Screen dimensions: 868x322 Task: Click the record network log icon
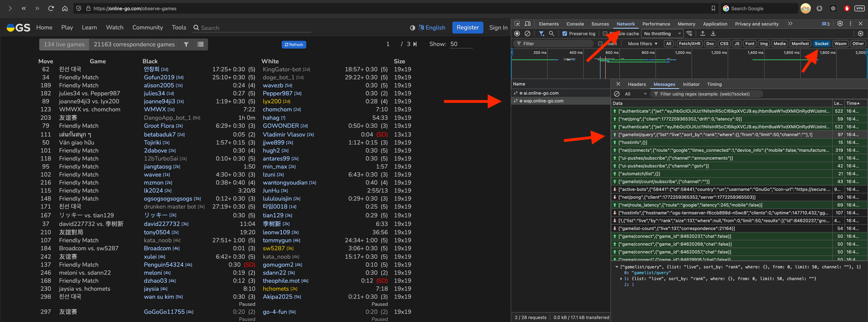pyautogui.click(x=517, y=33)
